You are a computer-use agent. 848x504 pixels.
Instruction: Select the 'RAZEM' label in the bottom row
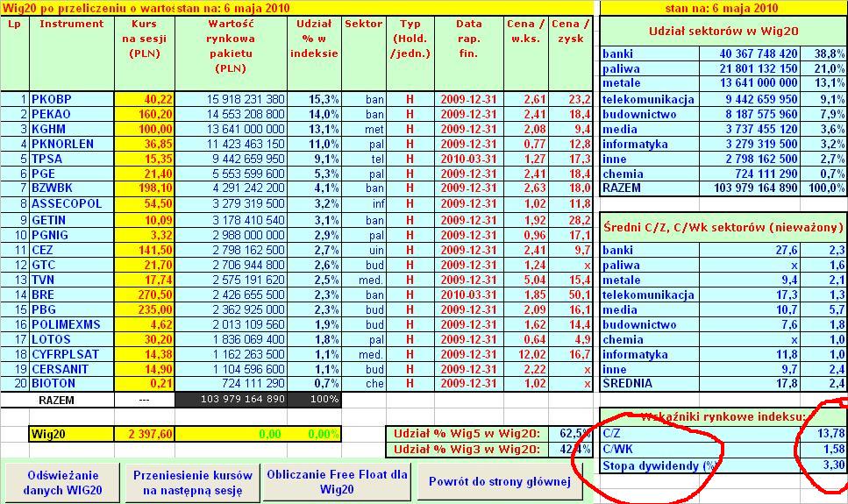[57, 401]
